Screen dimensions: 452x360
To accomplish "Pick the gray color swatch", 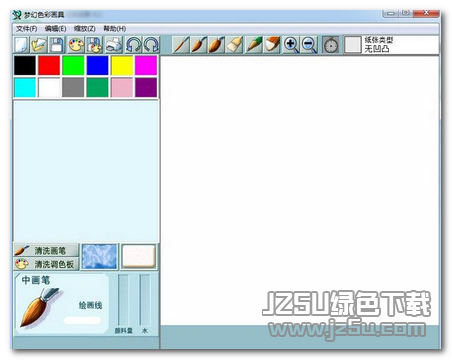I will tap(73, 87).
